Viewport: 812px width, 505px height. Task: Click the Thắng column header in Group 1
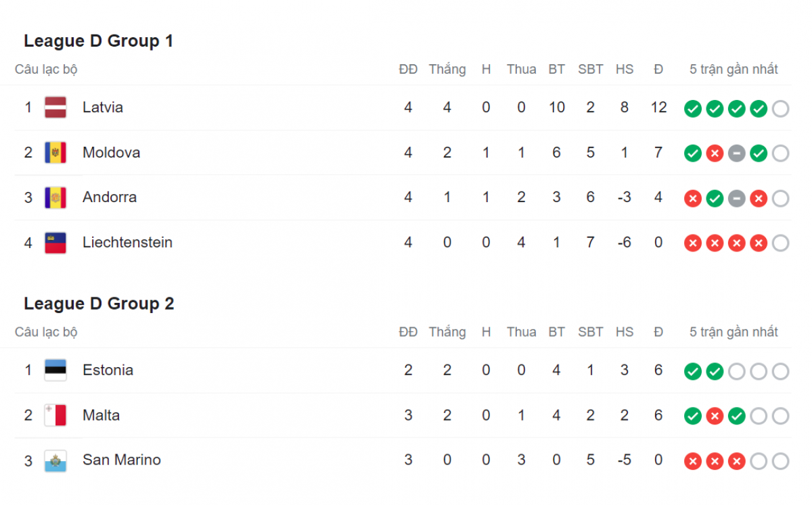click(447, 70)
